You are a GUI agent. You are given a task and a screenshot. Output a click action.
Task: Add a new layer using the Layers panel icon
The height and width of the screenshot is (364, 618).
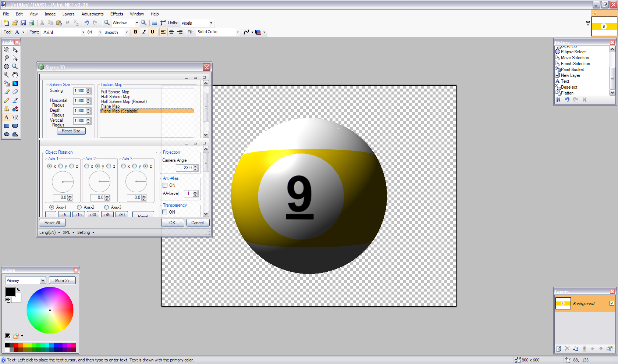pyautogui.click(x=558, y=348)
